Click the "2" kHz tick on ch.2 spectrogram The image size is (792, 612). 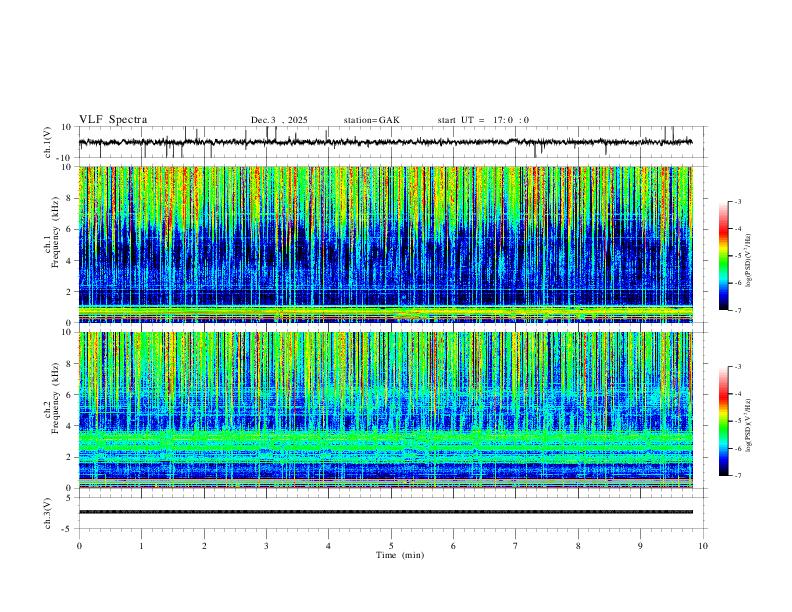[x=70, y=457]
